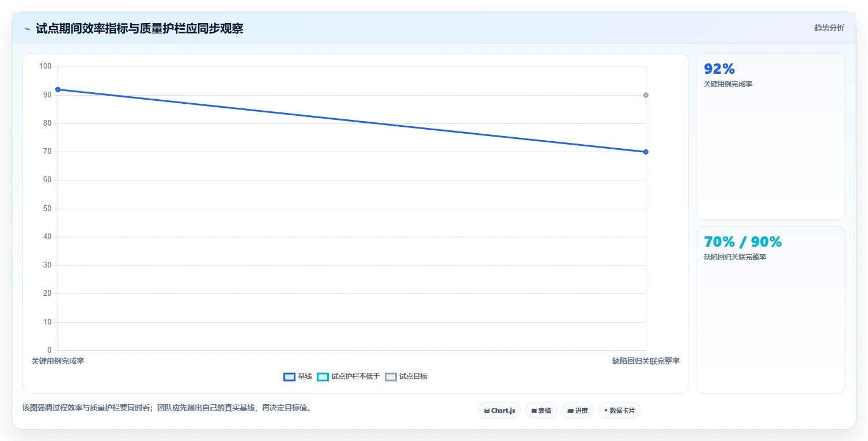The width and height of the screenshot is (868, 441).
Task: Click the 趋势分析 label
Action: 829,28
